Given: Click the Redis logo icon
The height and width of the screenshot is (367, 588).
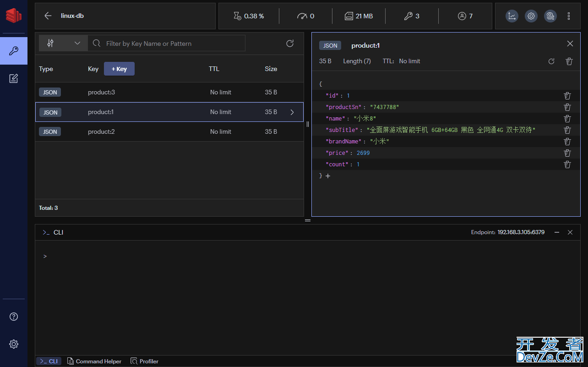Looking at the screenshot, I should (x=13, y=16).
